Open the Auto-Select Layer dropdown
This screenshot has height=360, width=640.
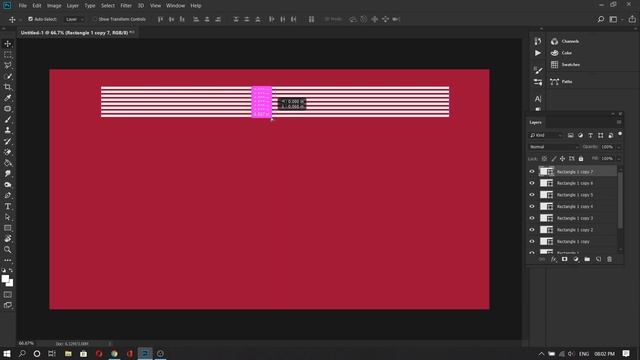[x=74, y=19]
